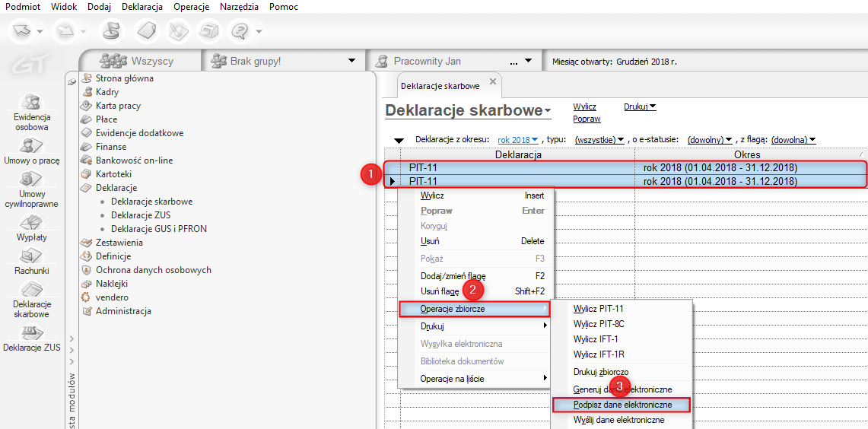Choose Dodaj/zmień flagę in context menu
The height and width of the screenshot is (429, 868).
tap(476, 275)
